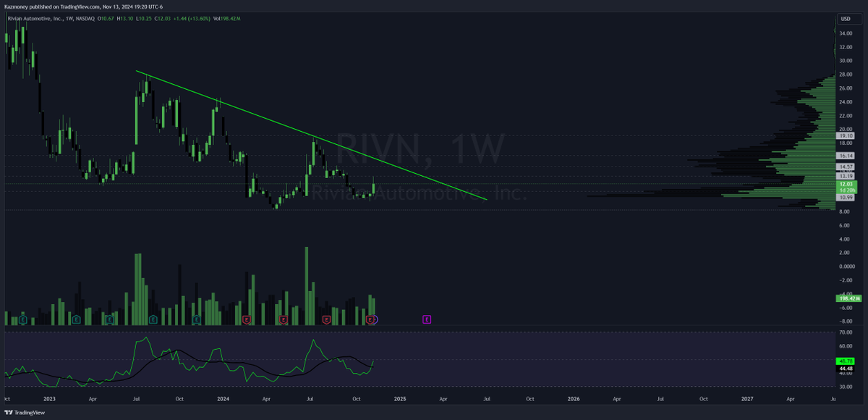This screenshot has width=868, height=420.
Task: Click the 10.99 price level label
Action: click(846, 198)
